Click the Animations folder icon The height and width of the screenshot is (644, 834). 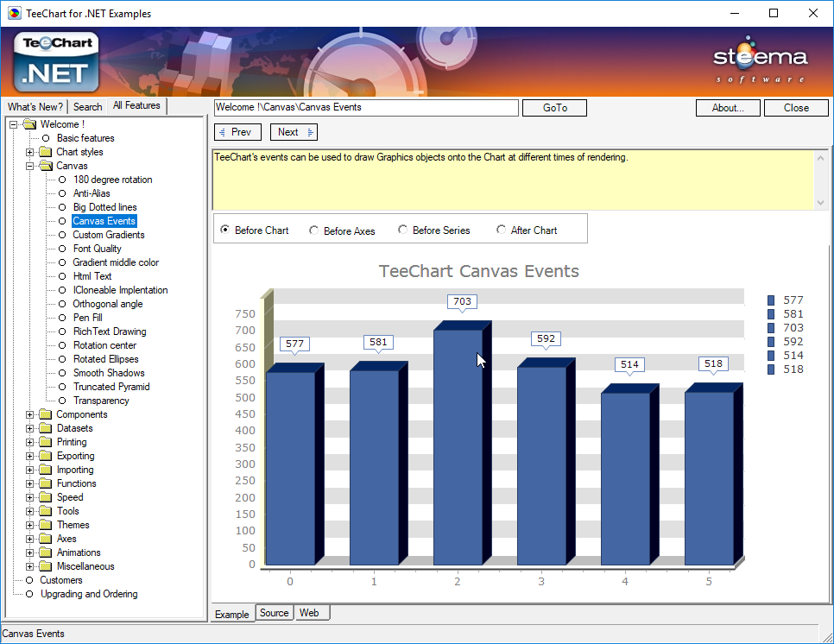46,553
